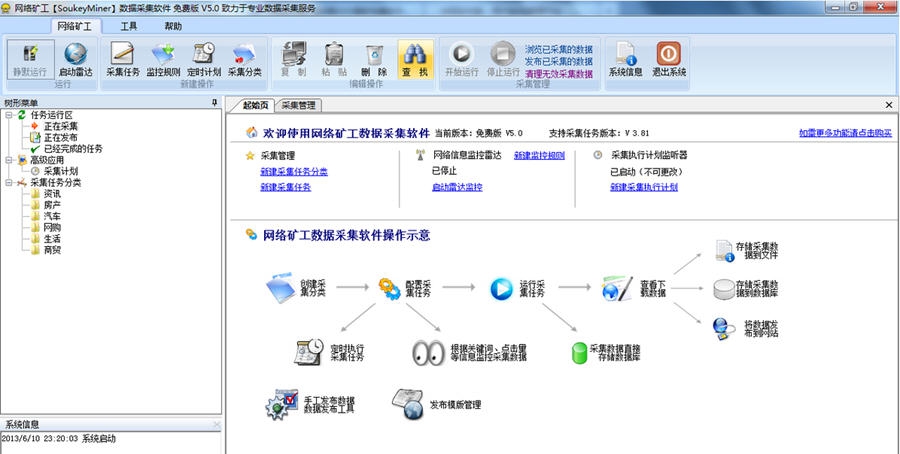
Task: Click the 定时执行采集任务 calendar icon
Action: (309, 352)
